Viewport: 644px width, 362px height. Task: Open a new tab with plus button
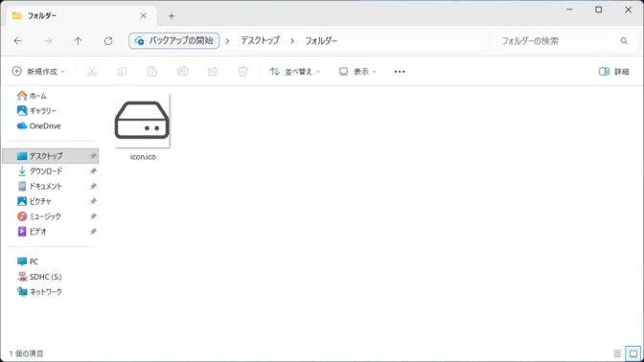pyautogui.click(x=172, y=16)
